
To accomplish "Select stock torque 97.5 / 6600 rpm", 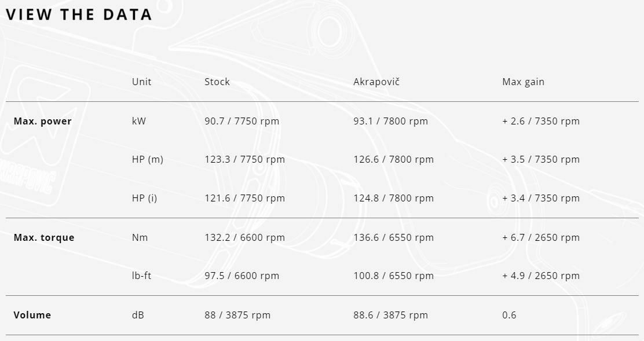I will pyautogui.click(x=241, y=276).
